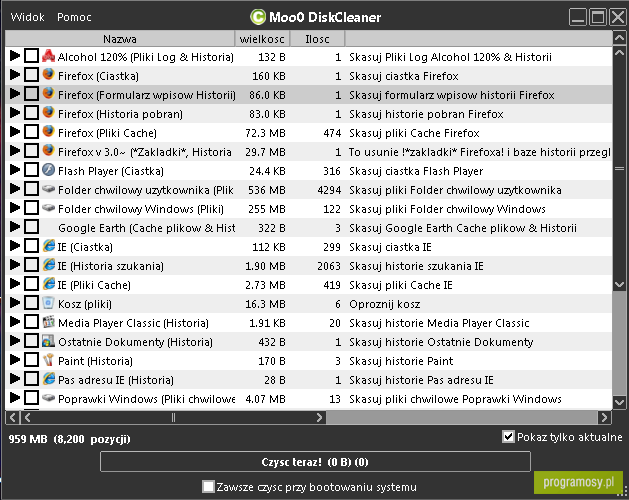This screenshot has width=629, height=500.
Task: Tick Folder chwilowy uzytkownika checkbox
Action: pos(31,189)
